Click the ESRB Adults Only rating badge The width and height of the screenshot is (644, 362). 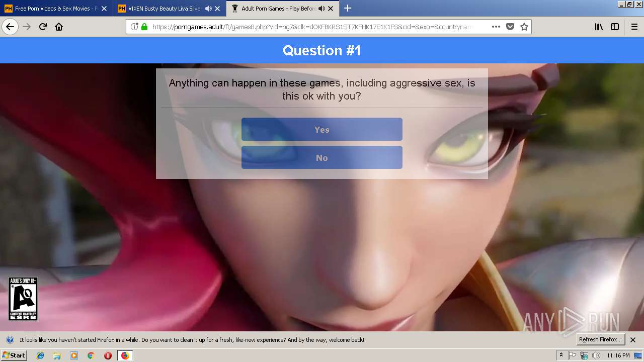pos(23,299)
